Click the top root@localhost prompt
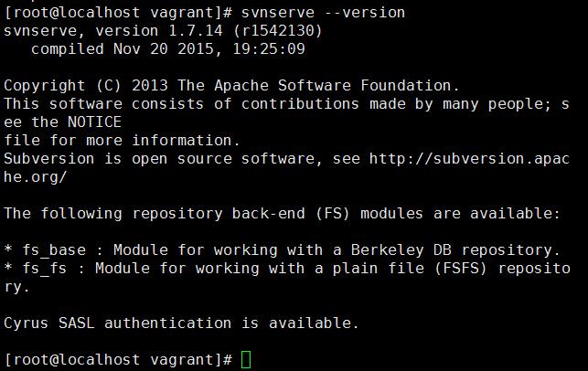Image resolution: width=588 pixels, height=371 pixels. point(118,13)
